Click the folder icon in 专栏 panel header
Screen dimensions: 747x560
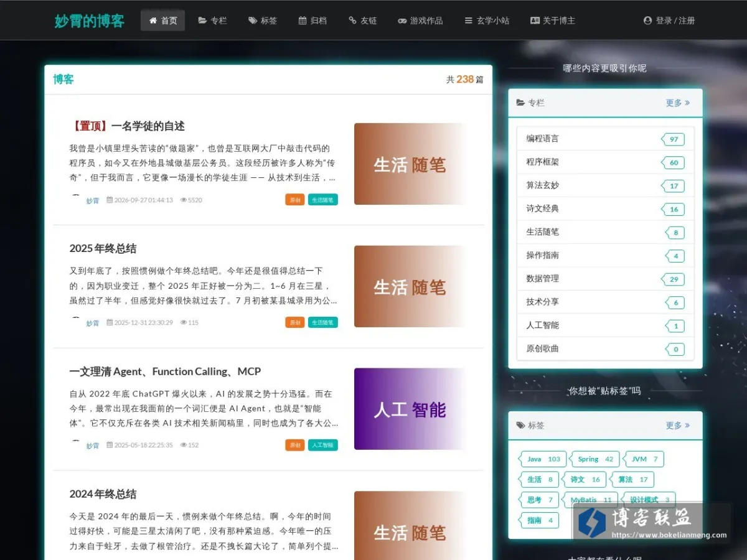[x=520, y=103]
